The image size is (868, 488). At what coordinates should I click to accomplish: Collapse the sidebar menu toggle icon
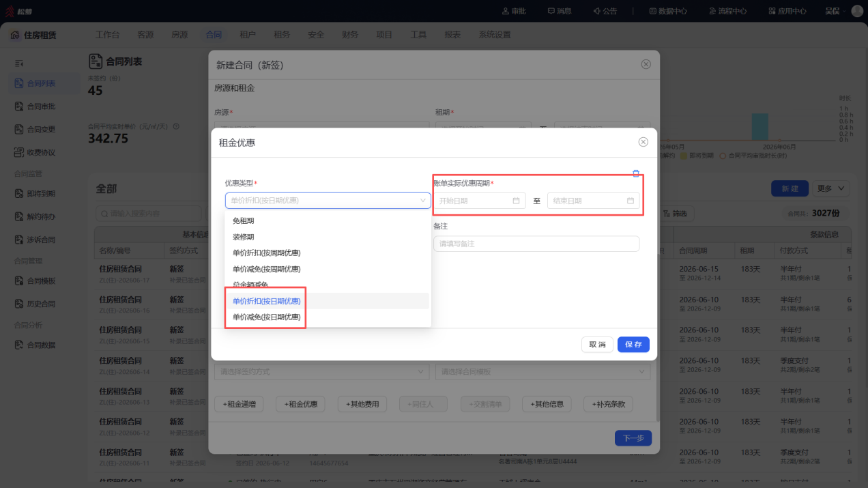pyautogui.click(x=19, y=63)
